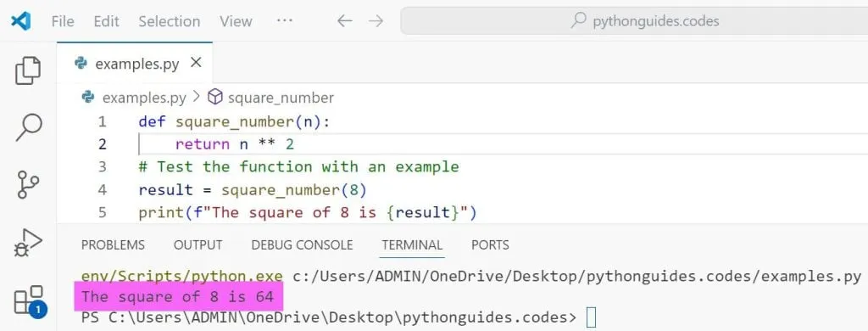Click line number 2 in the gutter
868x331 pixels.
point(102,144)
